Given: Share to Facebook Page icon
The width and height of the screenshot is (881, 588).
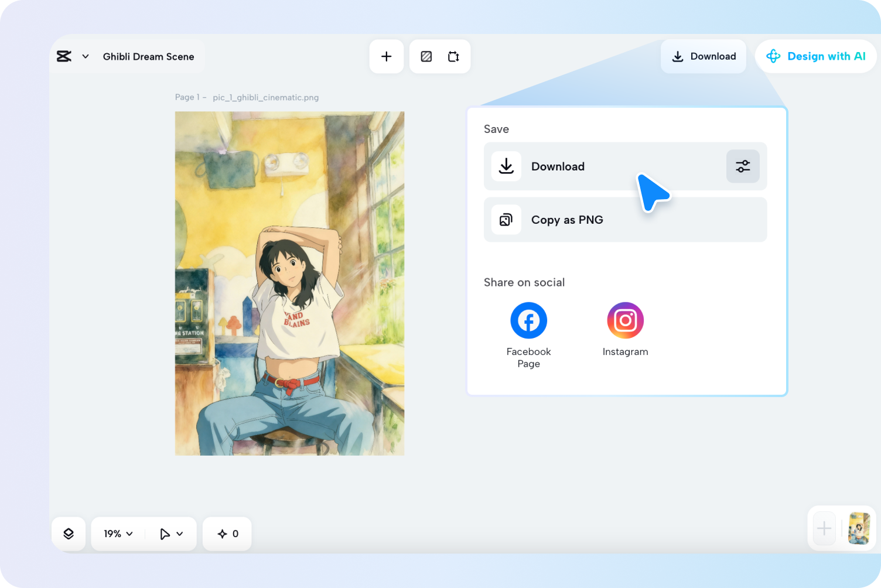Looking at the screenshot, I should click(528, 320).
